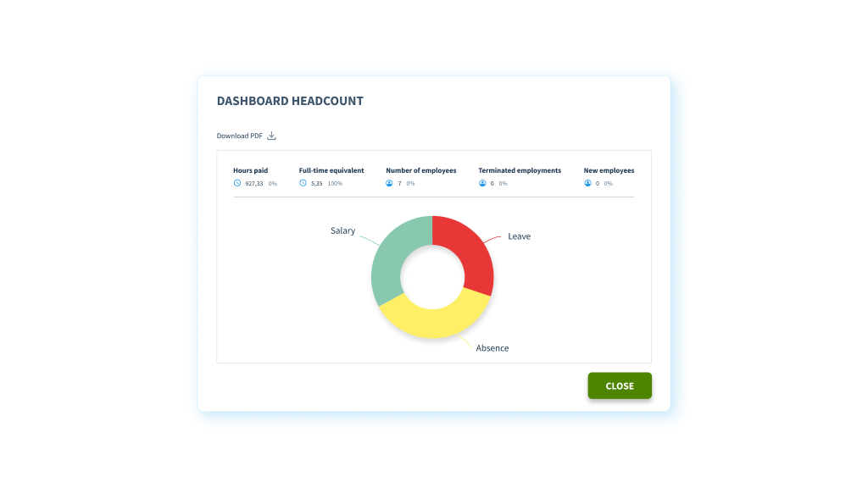Click the Download PDF link text
The width and height of the screenshot is (868, 488).
(239, 136)
